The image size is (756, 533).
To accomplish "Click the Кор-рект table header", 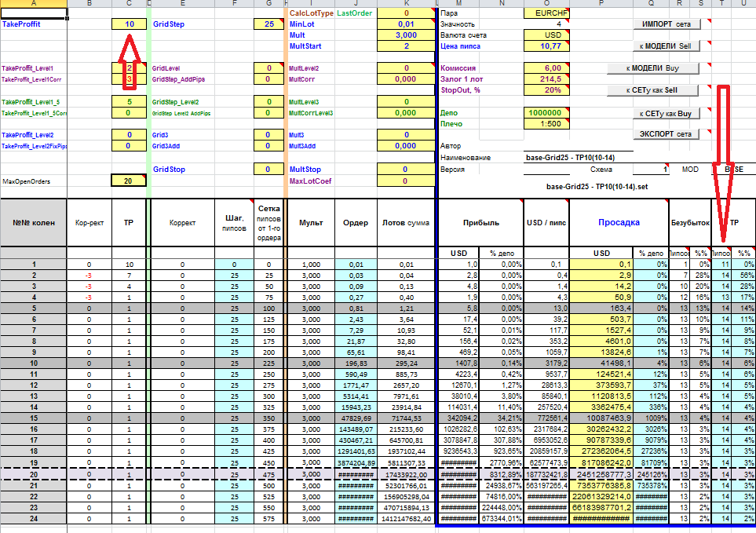I will point(89,223).
